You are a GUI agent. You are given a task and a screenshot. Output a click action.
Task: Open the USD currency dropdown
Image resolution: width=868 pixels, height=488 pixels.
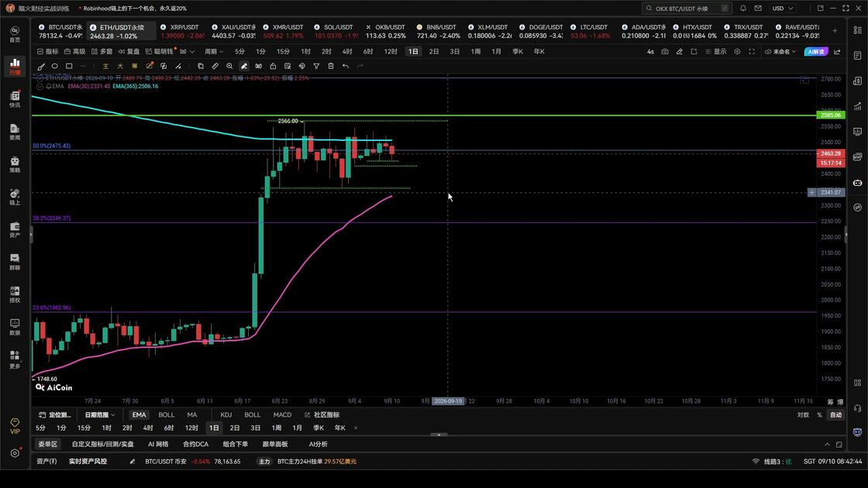pos(784,9)
